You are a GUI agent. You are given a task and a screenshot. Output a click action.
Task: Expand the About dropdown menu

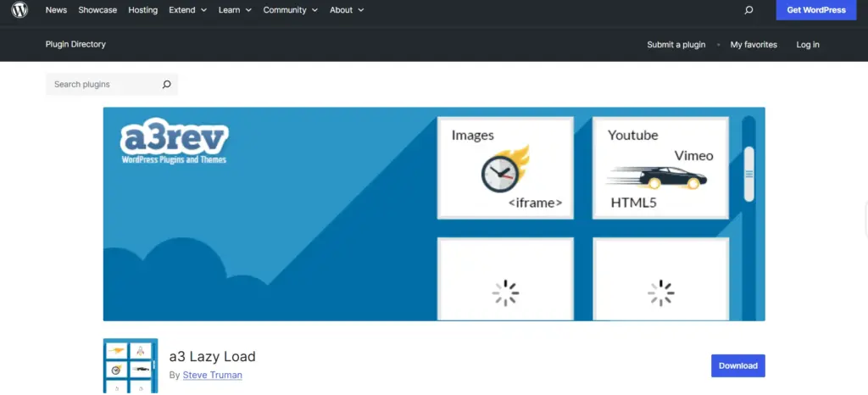tap(347, 10)
